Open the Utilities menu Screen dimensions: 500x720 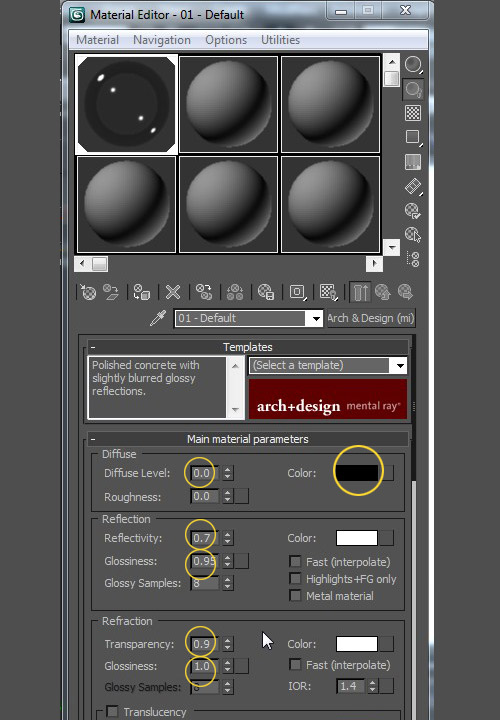coord(280,40)
